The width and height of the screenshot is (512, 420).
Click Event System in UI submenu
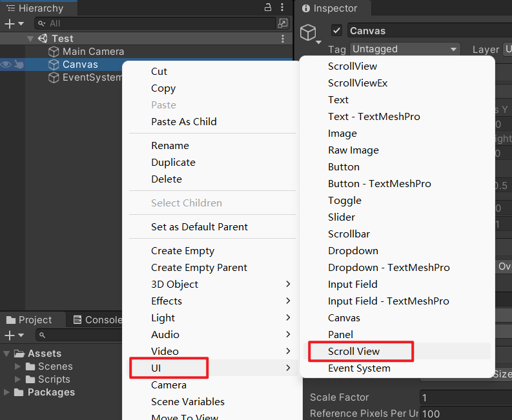[359, 368]
